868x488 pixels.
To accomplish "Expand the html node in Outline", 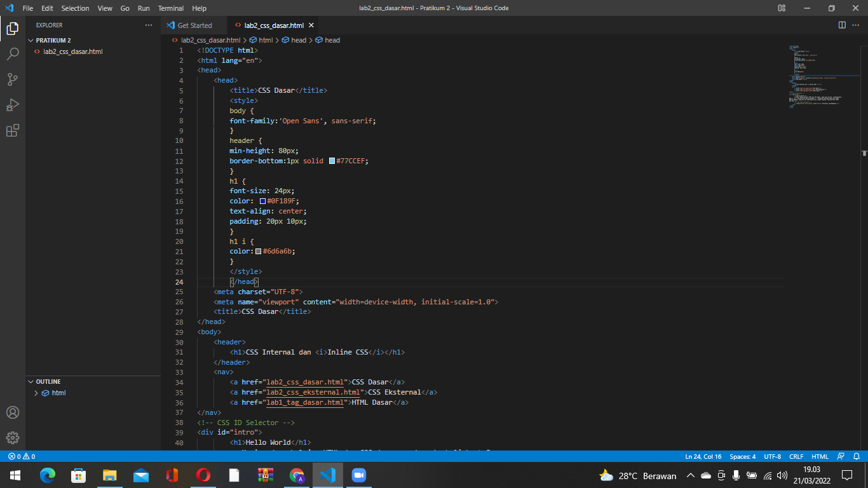I will click(37, 393).
